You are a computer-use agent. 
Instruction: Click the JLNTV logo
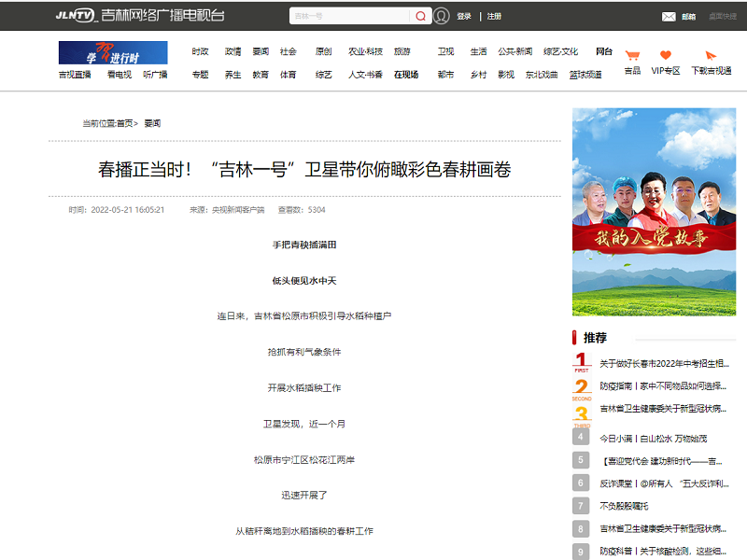pyautogui.click(x=76, y=16)
